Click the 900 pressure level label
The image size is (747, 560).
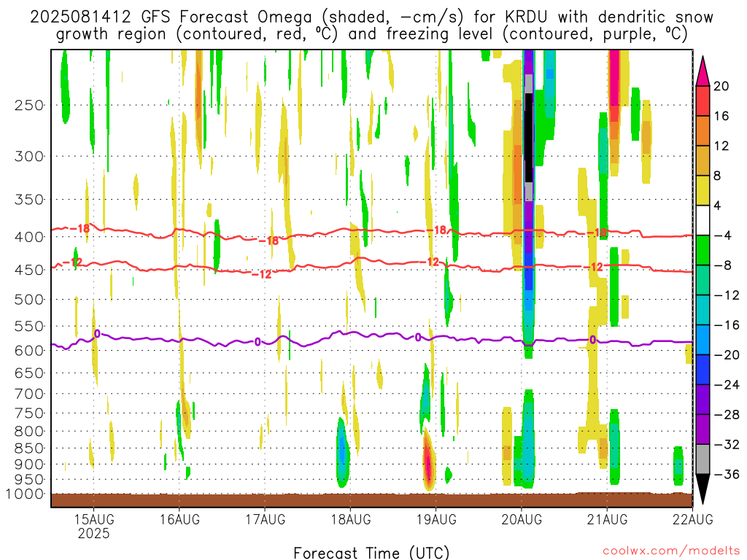29,464
